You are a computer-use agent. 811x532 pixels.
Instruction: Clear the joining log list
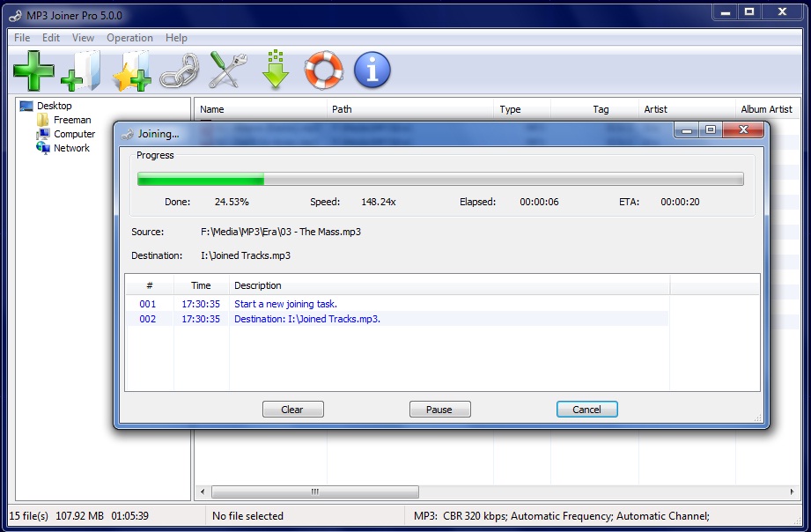(x=292, y=410)
